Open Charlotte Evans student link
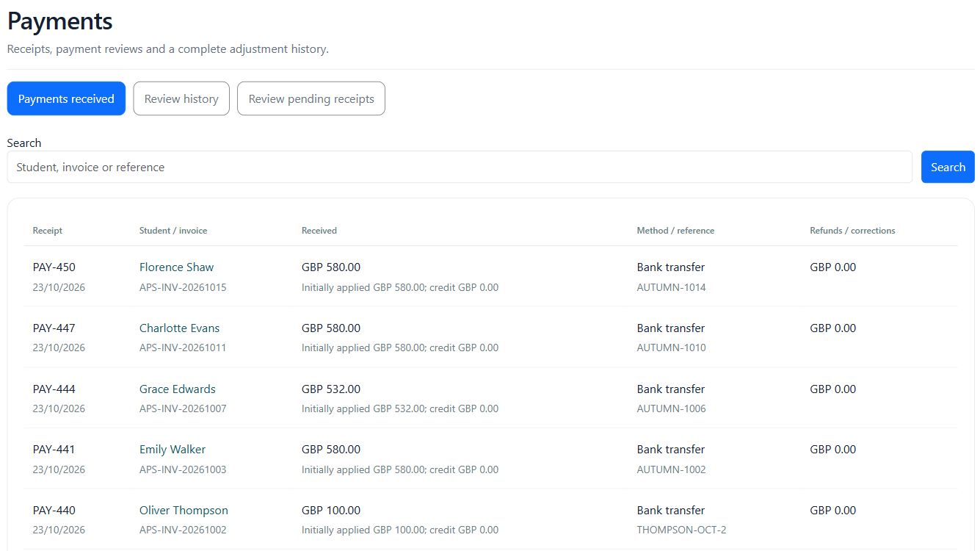The image size is (980, 551). [x=179, y=328]
